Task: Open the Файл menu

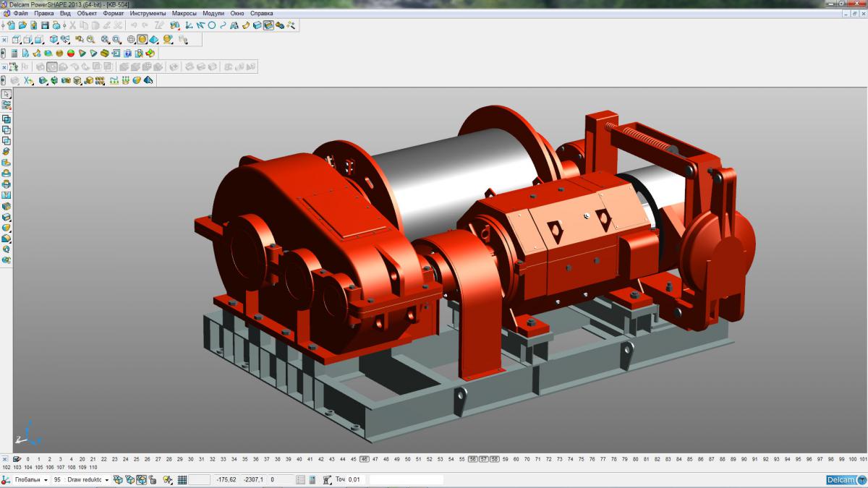Action: (20, 13)
